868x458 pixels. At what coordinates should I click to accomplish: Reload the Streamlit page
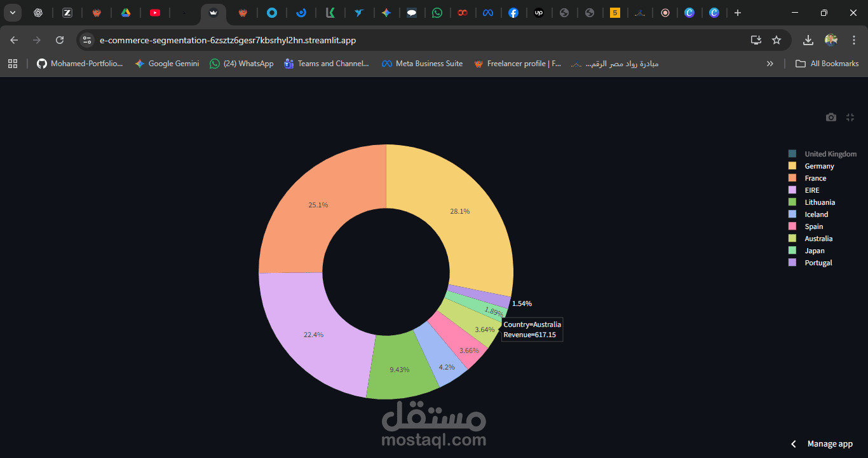[60, 40]
